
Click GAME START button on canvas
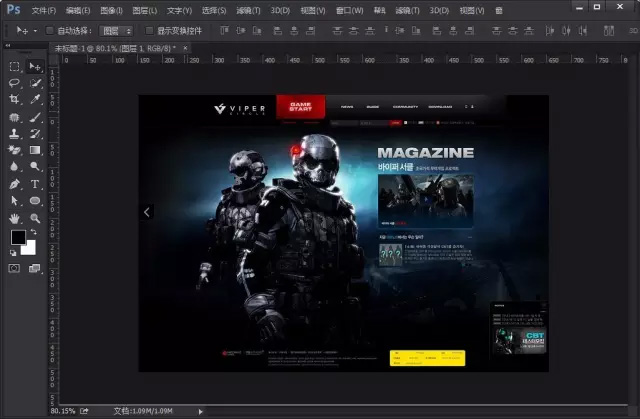[301, 107]
